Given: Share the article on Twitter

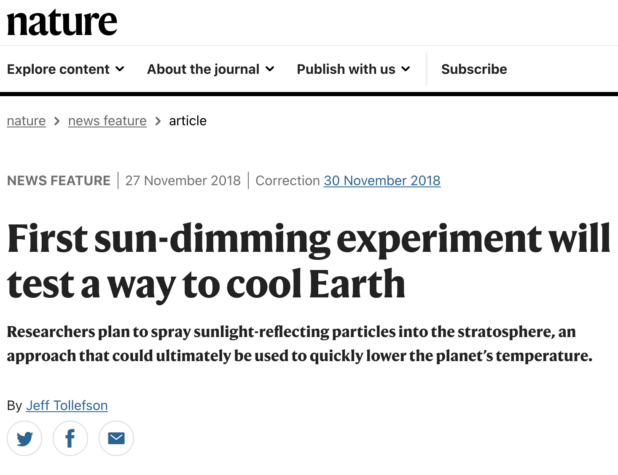Looking at the screenshot, I should pos(24,439).
